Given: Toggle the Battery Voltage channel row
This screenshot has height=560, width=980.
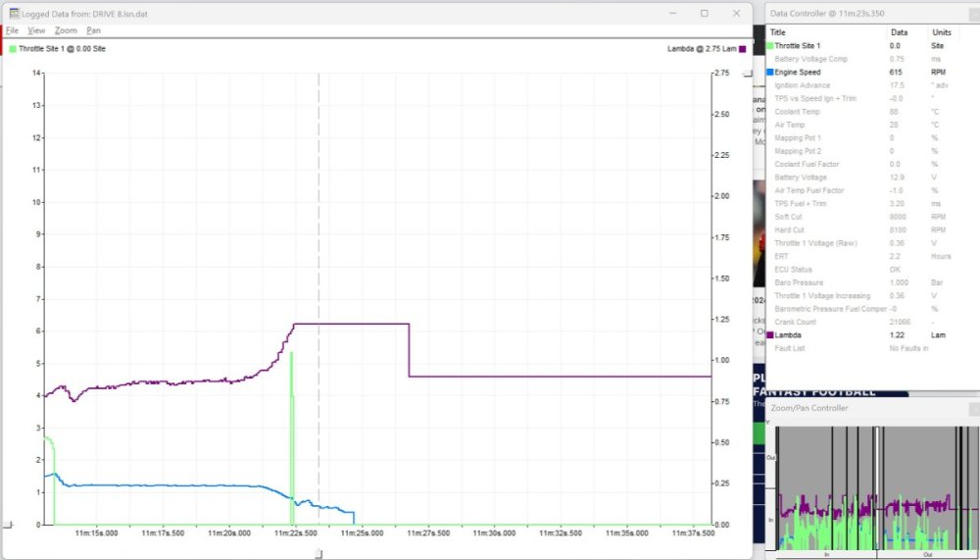Looking at the screenshot, I should pyautogui.click(x=799, y=178).
